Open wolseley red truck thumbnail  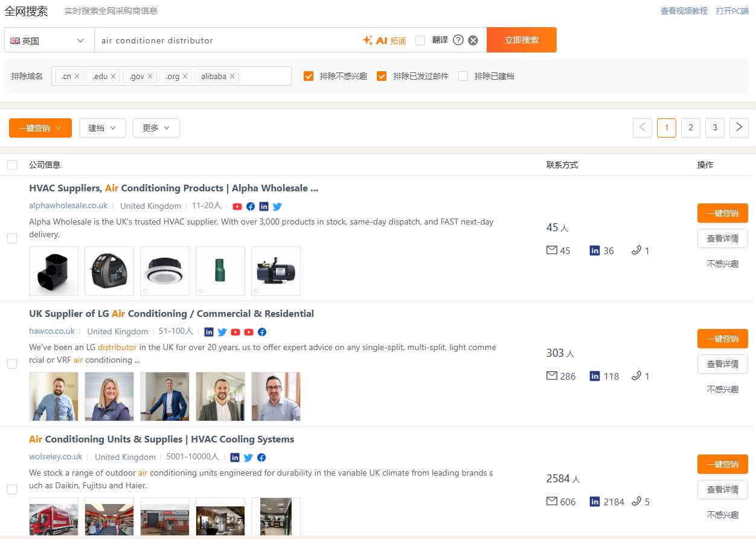pos(54,516)
